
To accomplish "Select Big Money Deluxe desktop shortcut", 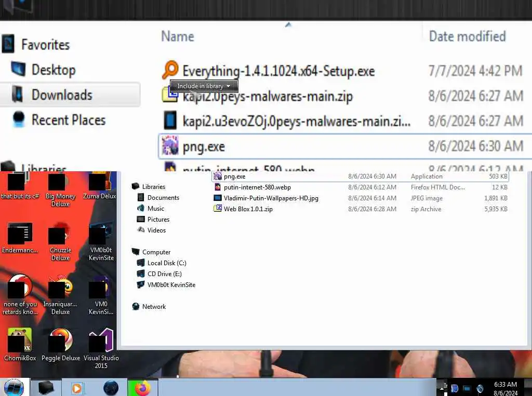I will (60, 190).
